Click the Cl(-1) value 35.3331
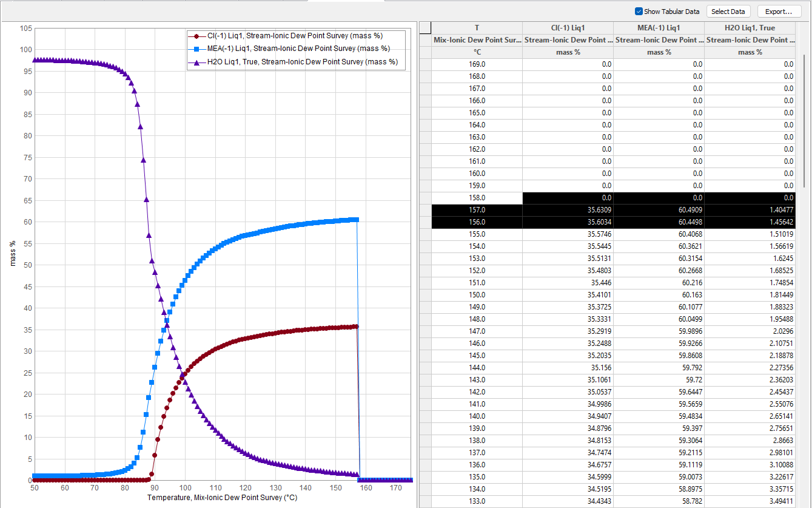The height and width of the screenshot is (508, 812). [568, 319]
